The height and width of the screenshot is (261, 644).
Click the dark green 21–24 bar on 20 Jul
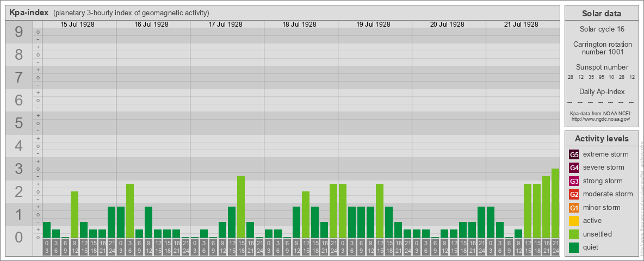pyautogui.click(x=481, y=222)
